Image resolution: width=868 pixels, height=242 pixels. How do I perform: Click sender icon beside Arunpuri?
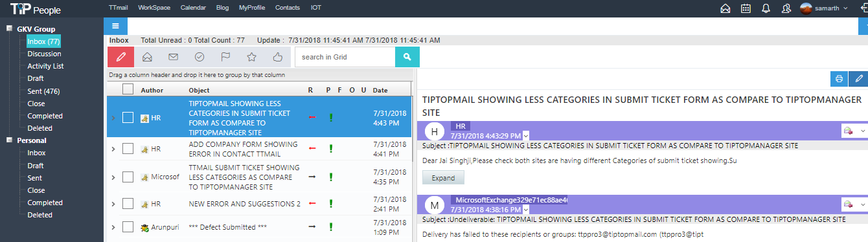click(x=144, y=227)
